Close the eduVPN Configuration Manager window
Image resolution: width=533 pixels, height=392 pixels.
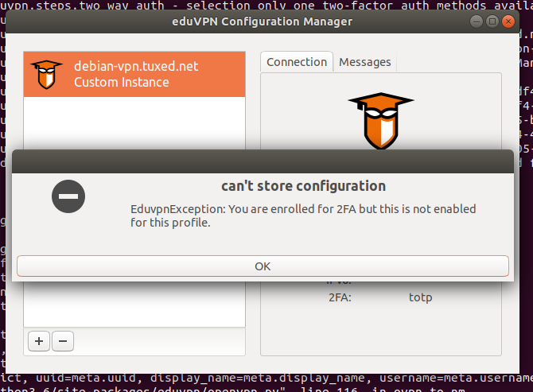(x=508, y=21)
